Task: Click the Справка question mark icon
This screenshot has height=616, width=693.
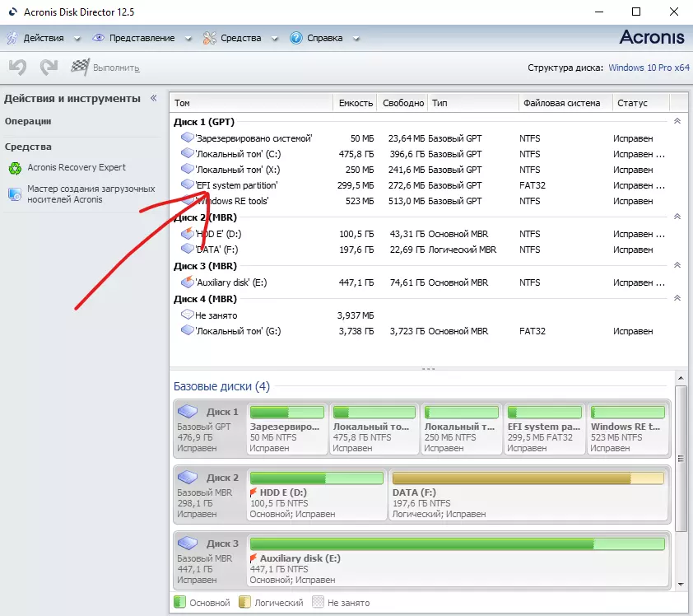Action: [296, 38]
